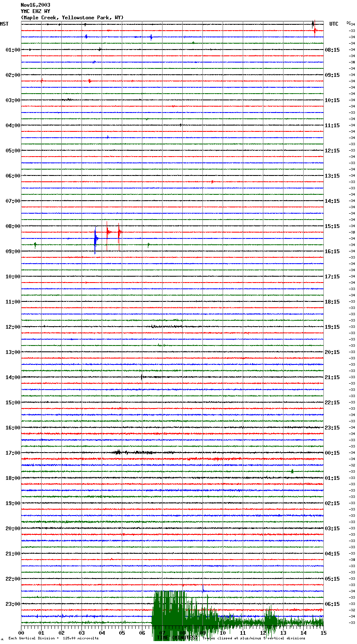Screen dimensions: 357x644
Task: Click the '17:15' UTC time label
Action: coord(332,277)
